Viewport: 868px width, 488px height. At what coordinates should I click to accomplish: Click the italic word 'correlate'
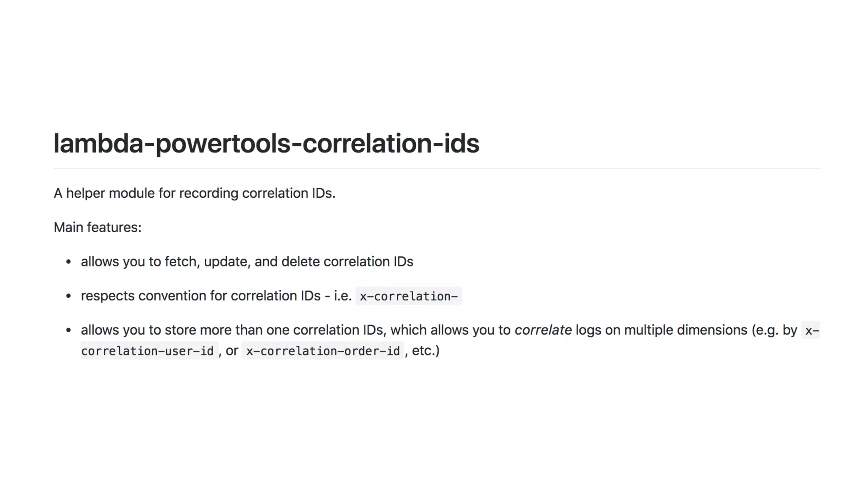(543, 330)
